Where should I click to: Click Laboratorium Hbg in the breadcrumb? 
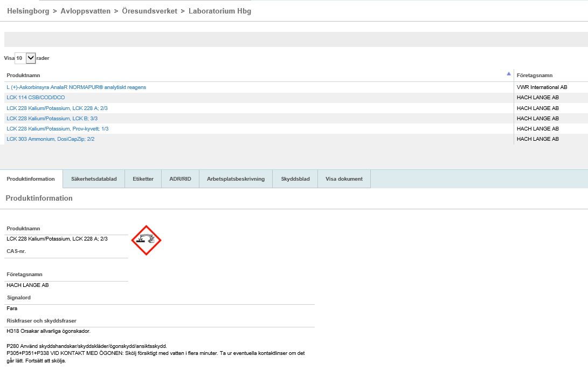tap(220, 11)
